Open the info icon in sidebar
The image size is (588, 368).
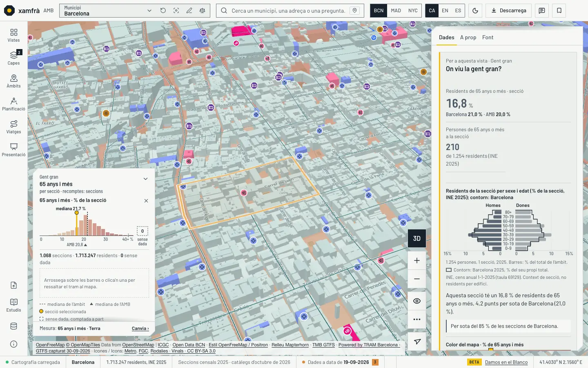point(13,344)
